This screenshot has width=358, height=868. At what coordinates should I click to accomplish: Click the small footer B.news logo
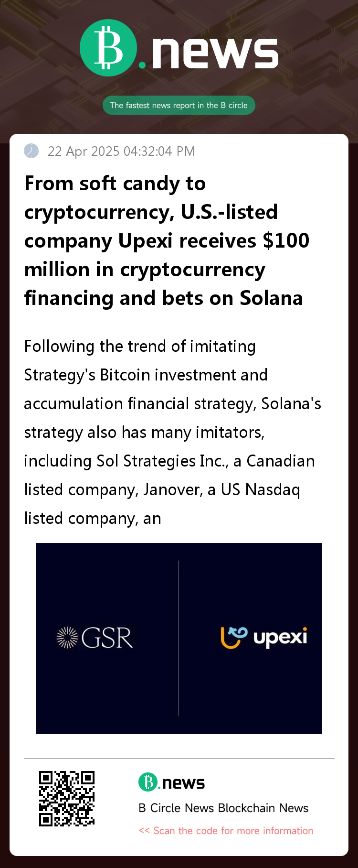coord(172,782)
